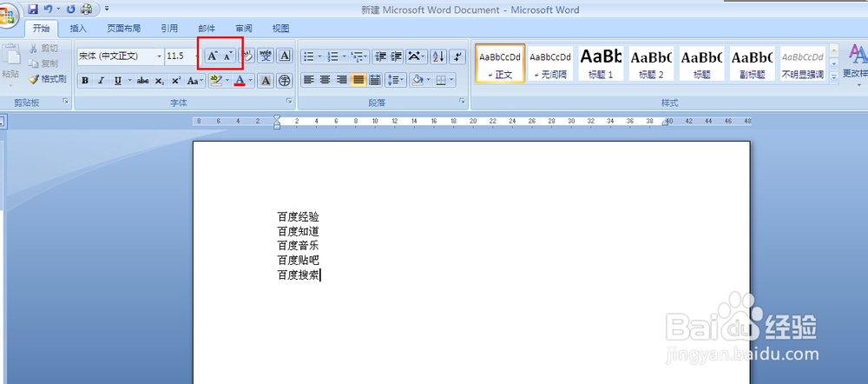Viewport: 868px width, 384px height.
Task: Click the 复制 copy button
Action: click(43, 63)
